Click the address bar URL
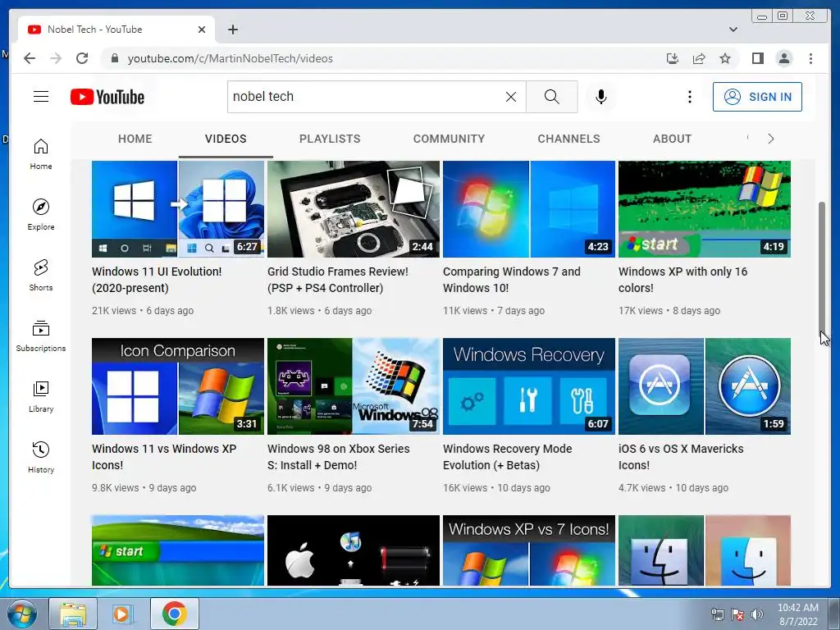840x630 pixels. tap(231, 58)
